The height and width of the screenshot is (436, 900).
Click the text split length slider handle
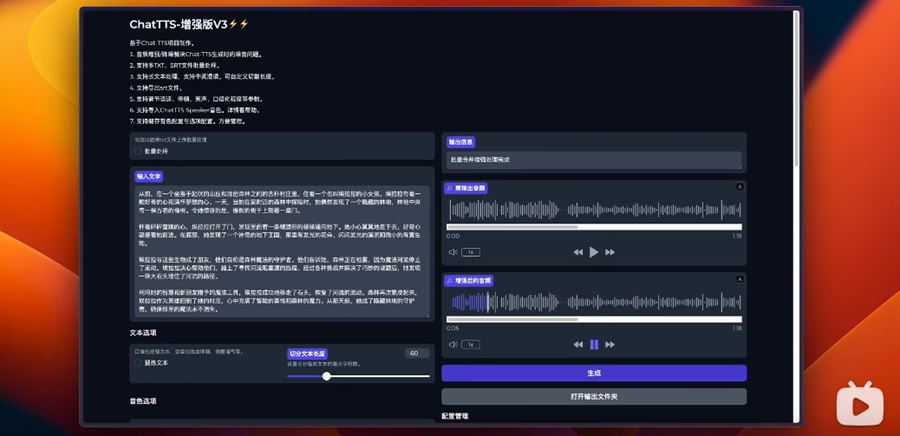click(327, 376)
